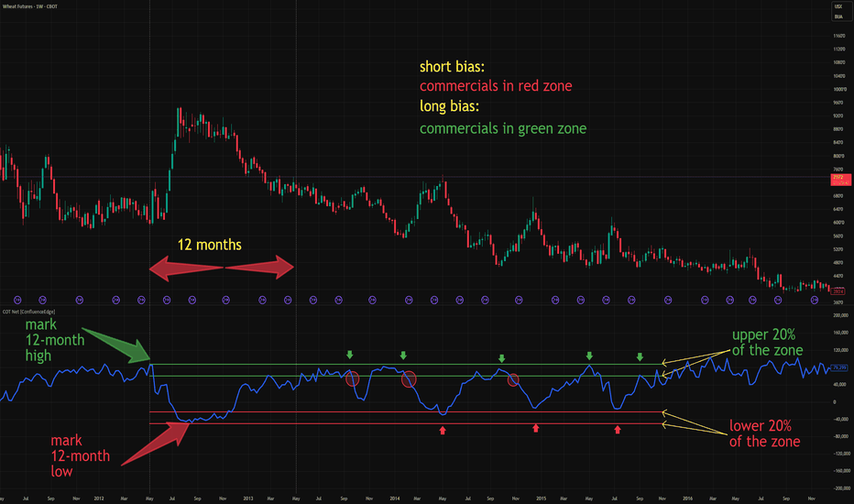The image size is (854, 504).
Task: Select the yellow '12 months' text annotation
Action: coord(210,245)
